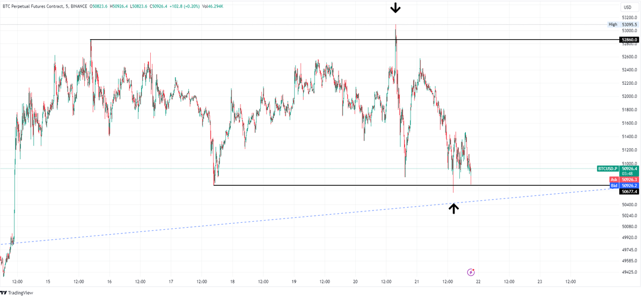Viewport: 644px width, 299px height.
Task: Click date 19 on the time axis
Action: [x=294, y=281]
